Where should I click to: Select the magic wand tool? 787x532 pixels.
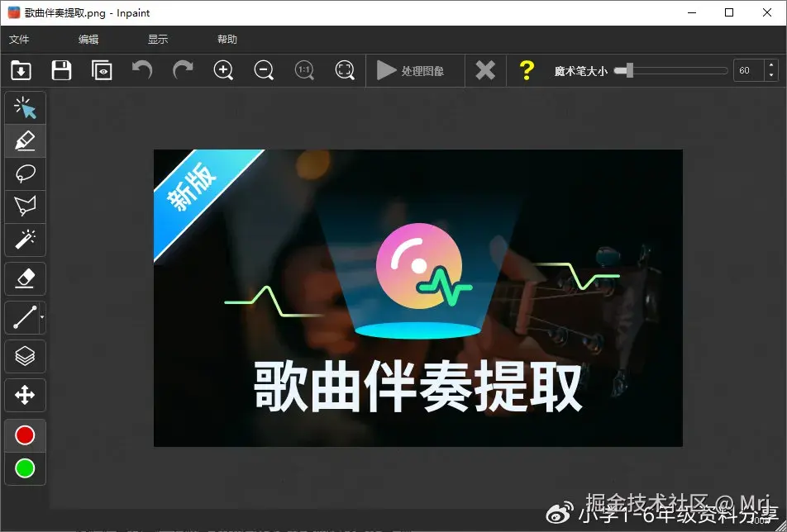pyautogui.click(x=25, y=240)
